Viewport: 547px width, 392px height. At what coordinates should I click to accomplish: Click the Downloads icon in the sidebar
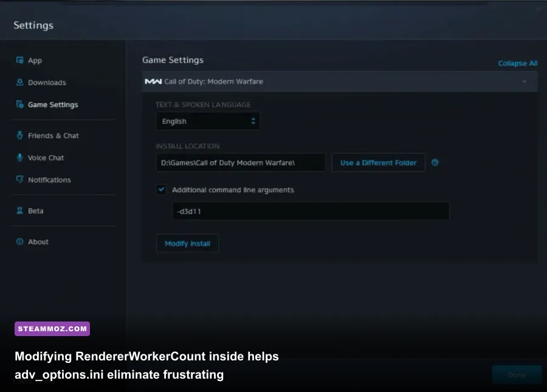[19, 82]
